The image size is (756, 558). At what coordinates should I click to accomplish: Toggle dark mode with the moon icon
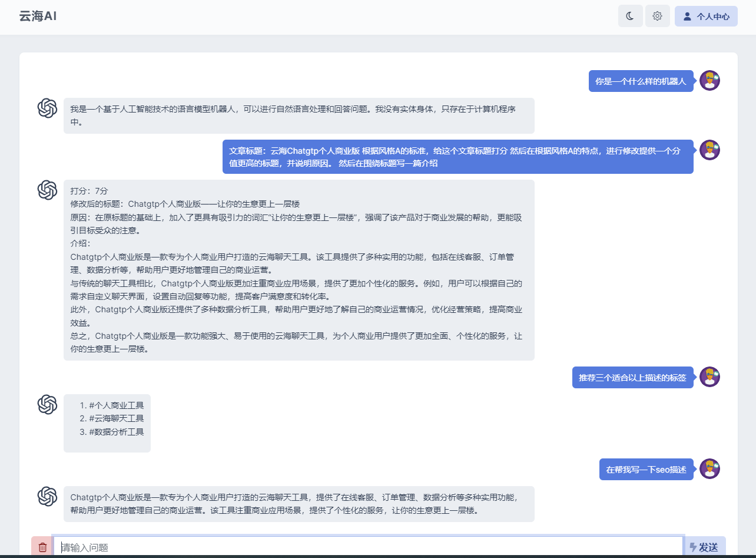tap(630, 16)
